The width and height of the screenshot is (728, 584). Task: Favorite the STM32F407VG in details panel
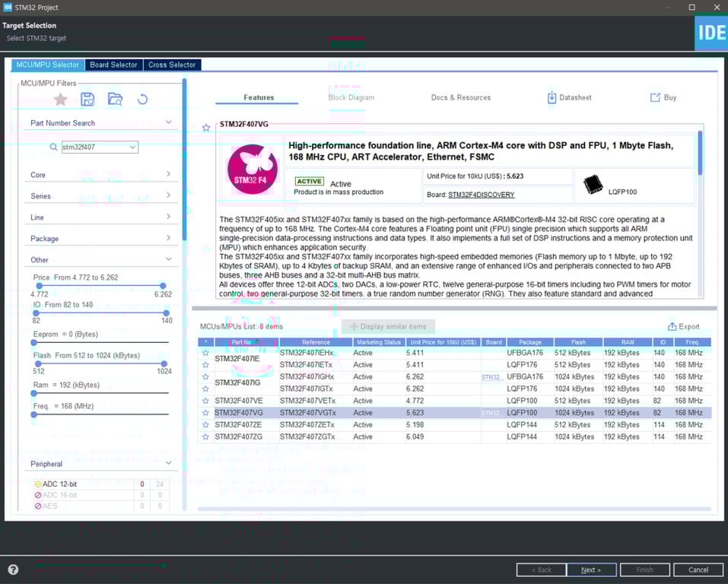coord(206,128)
